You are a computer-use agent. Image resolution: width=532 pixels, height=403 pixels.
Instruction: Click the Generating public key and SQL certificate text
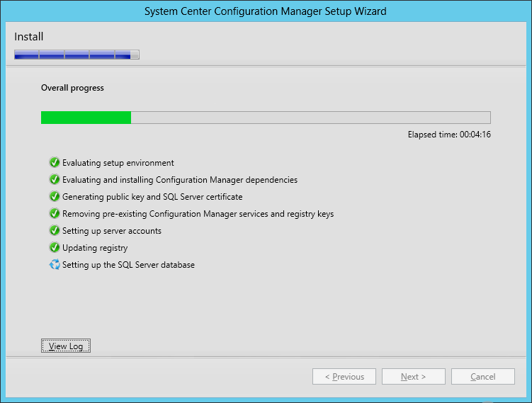click(x=152, y=197)
